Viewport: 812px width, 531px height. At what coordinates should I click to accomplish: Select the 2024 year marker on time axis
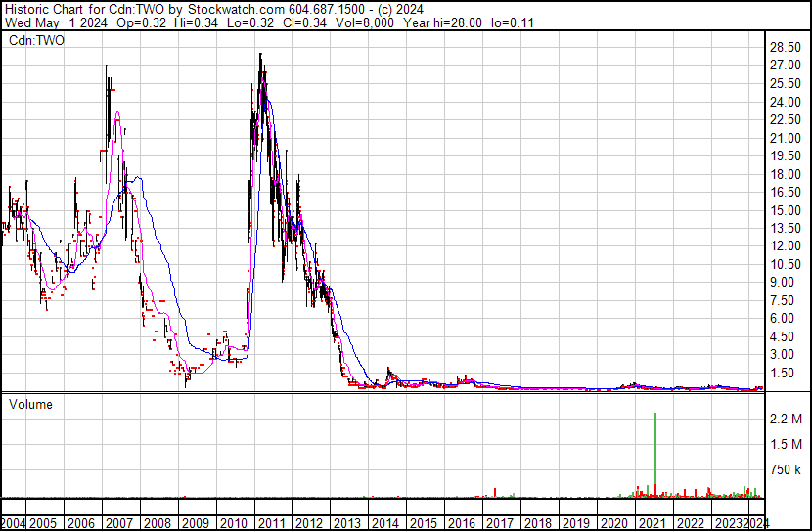coord(757,522)
